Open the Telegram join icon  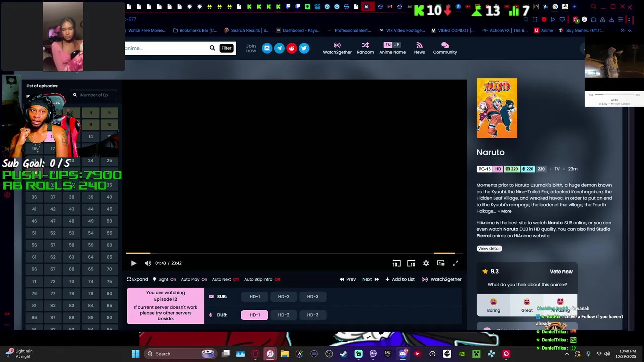tap(279, 48)
